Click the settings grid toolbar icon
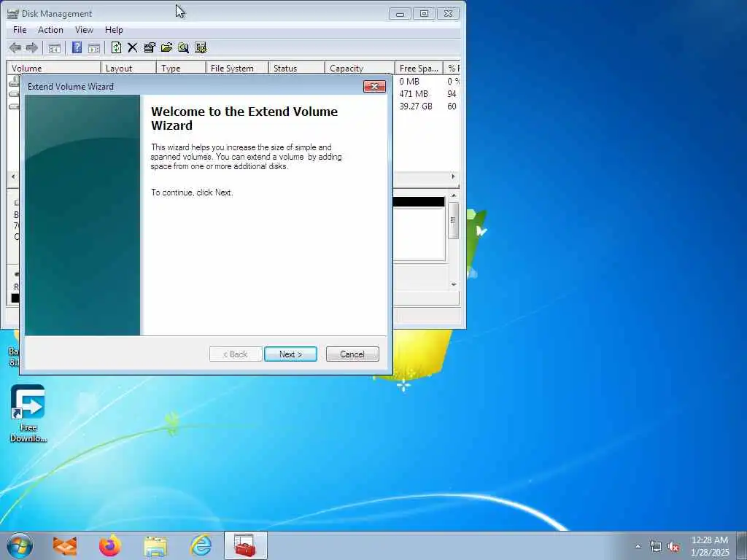This screenshot has height=560, width=747. [x=201, y=47]
